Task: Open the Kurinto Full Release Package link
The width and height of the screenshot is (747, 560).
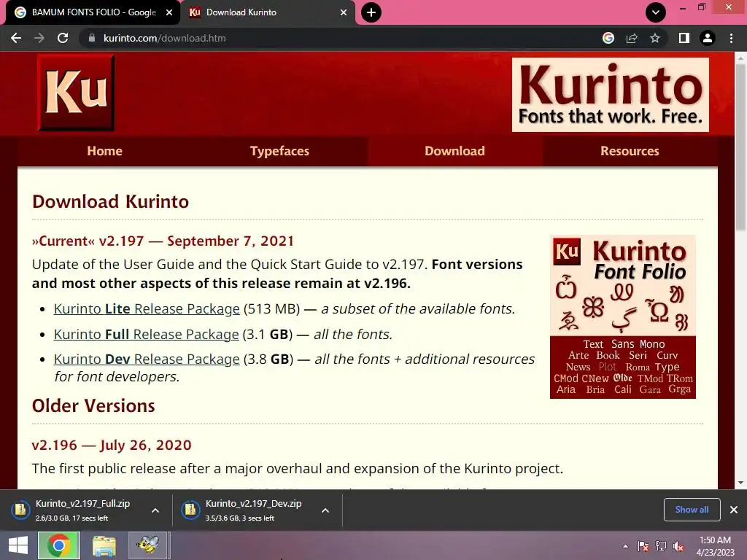Action: point(146,334)
